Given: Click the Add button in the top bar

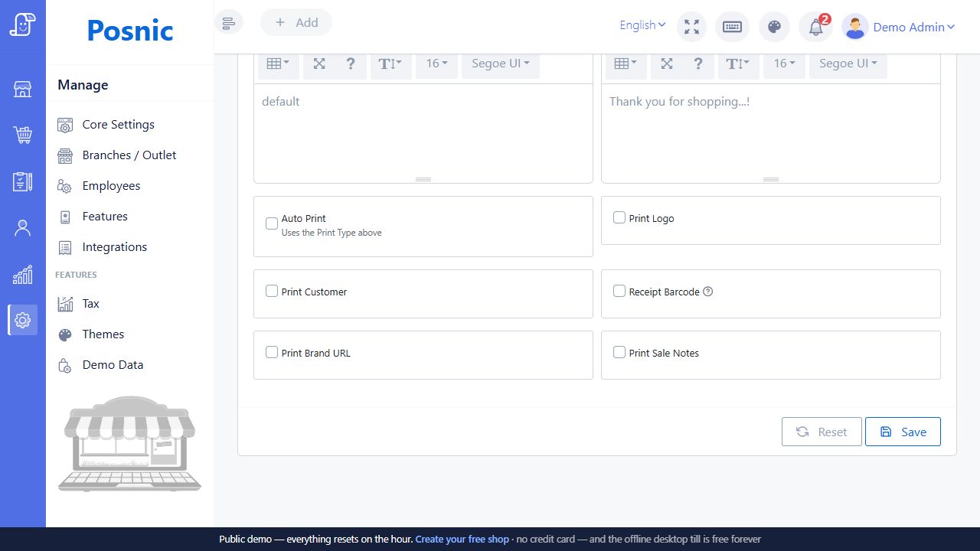Looking at the screenshot, I should (296, 22).
